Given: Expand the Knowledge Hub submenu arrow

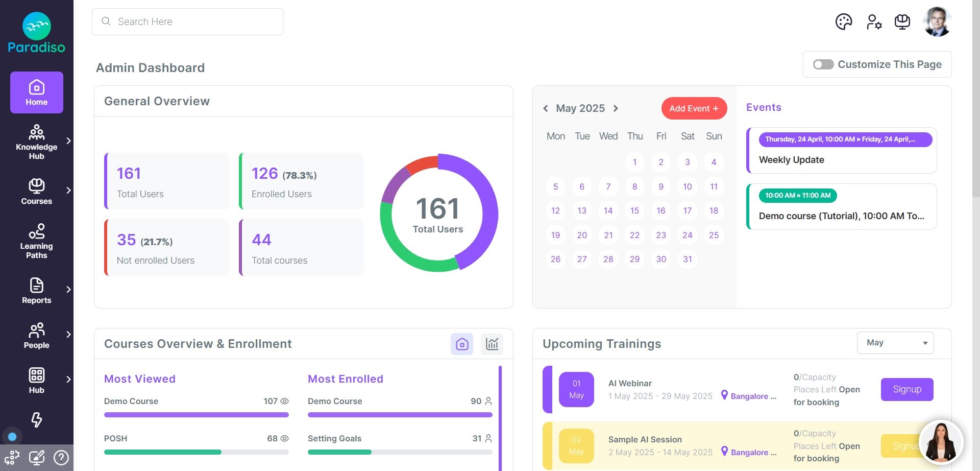Looking at the screenshot, I should point(68,141).
